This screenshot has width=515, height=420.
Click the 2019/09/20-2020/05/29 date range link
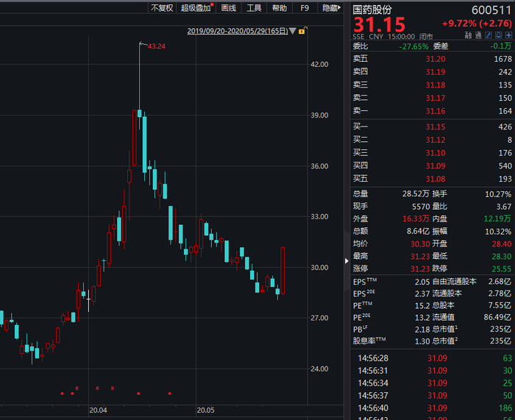(x=238, y=31)
